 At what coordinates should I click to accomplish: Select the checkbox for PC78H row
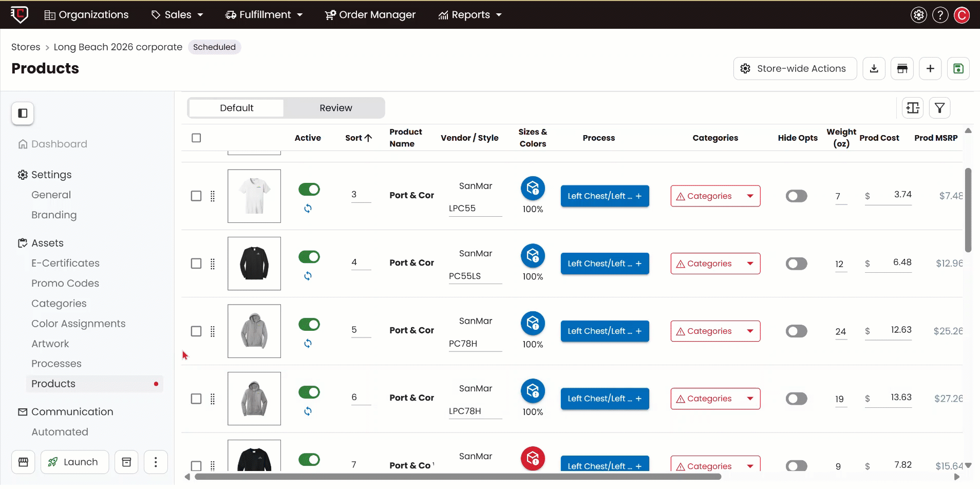(x=196, y=331)
